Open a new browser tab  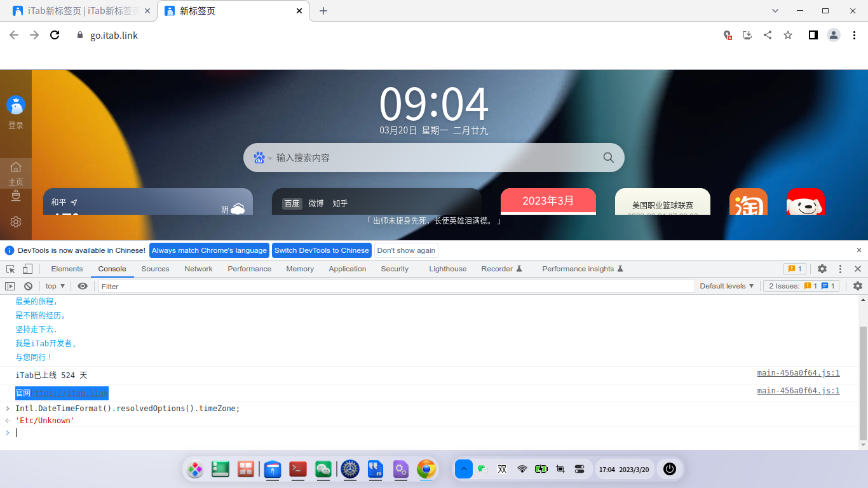pyautogui.click(x=323, y=11)
